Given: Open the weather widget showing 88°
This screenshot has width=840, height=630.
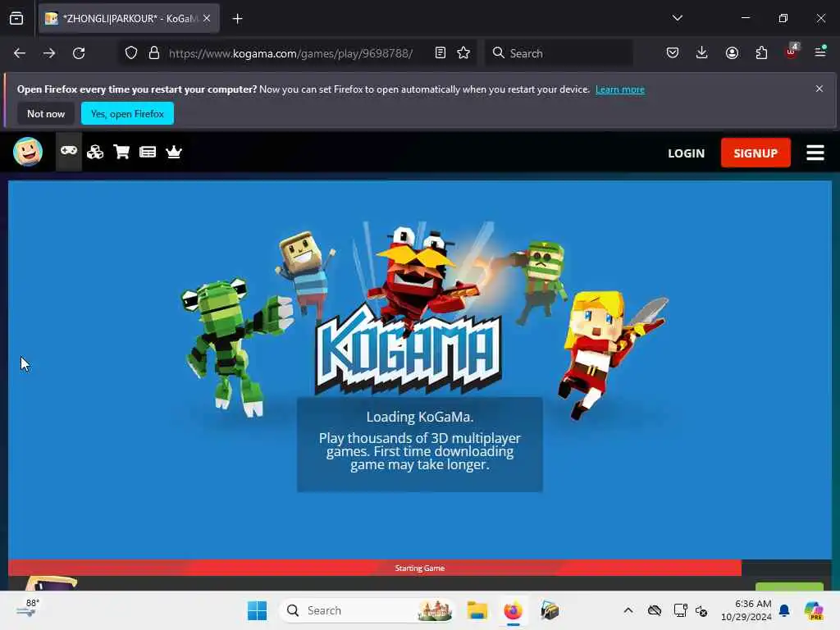Looking at the screenshot, I should point(28,609).
